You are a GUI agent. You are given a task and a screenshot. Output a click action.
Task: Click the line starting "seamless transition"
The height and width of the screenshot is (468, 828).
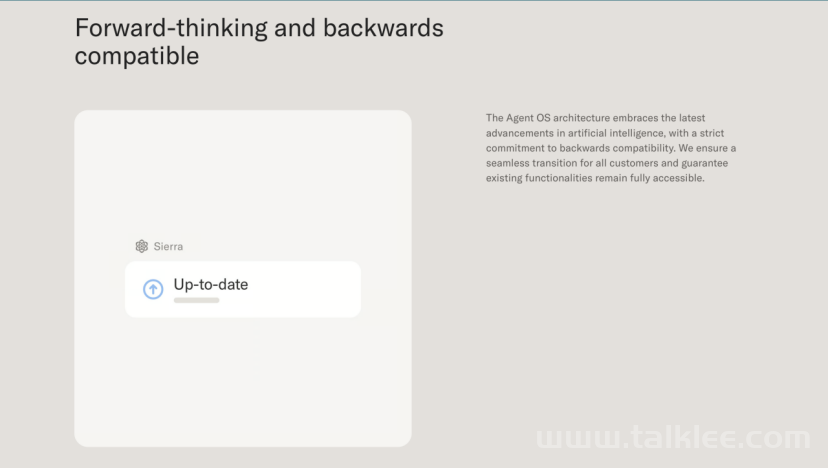click(607, 163)
